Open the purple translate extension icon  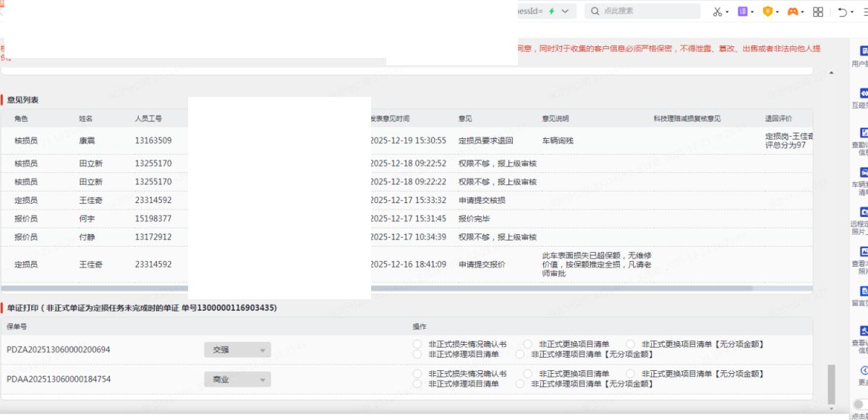[742, 12]
